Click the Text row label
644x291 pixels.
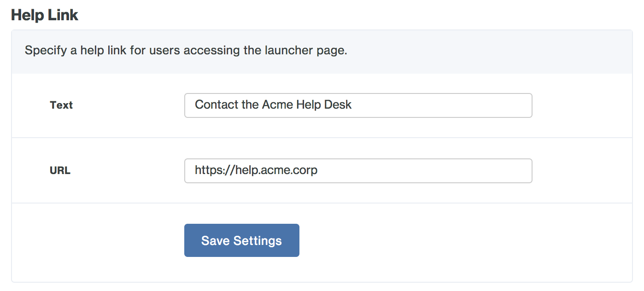point(61,105)
